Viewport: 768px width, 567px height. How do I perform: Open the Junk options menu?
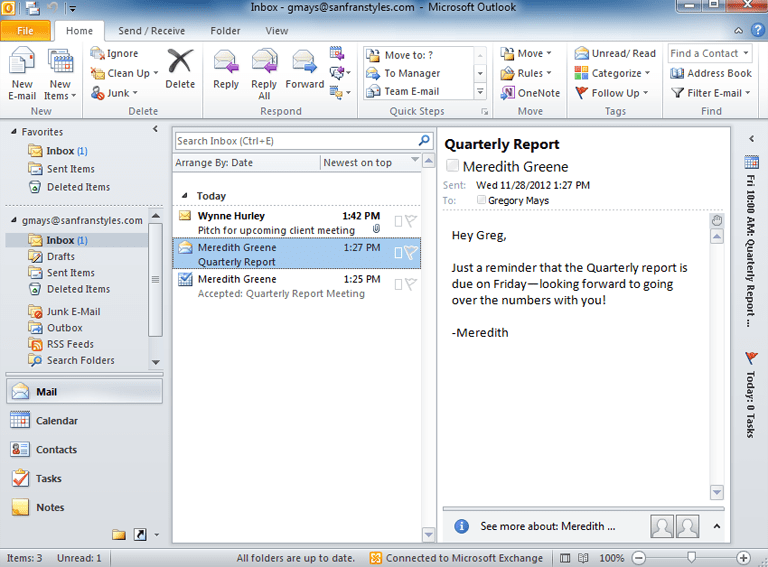point(114,93)
